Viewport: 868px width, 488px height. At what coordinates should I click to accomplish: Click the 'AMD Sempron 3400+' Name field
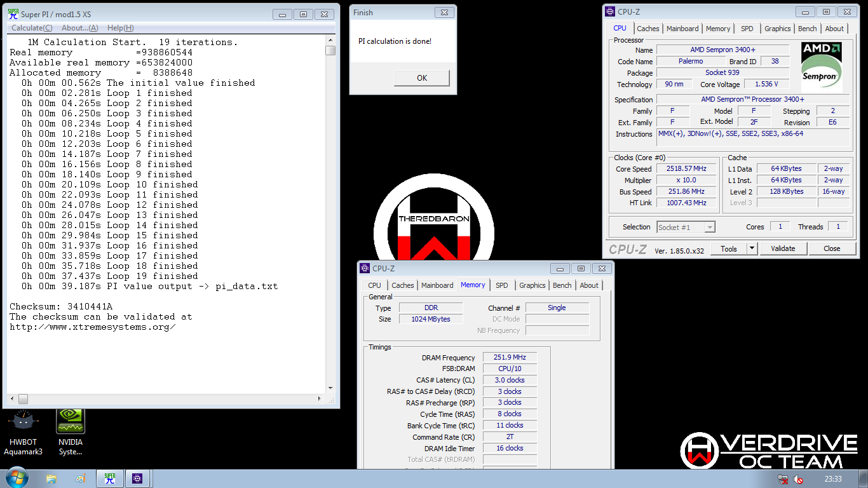click(722, 50)
